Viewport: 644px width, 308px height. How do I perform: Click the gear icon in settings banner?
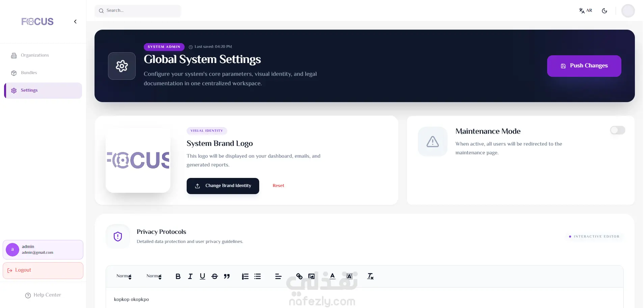(x=122, y=66)
